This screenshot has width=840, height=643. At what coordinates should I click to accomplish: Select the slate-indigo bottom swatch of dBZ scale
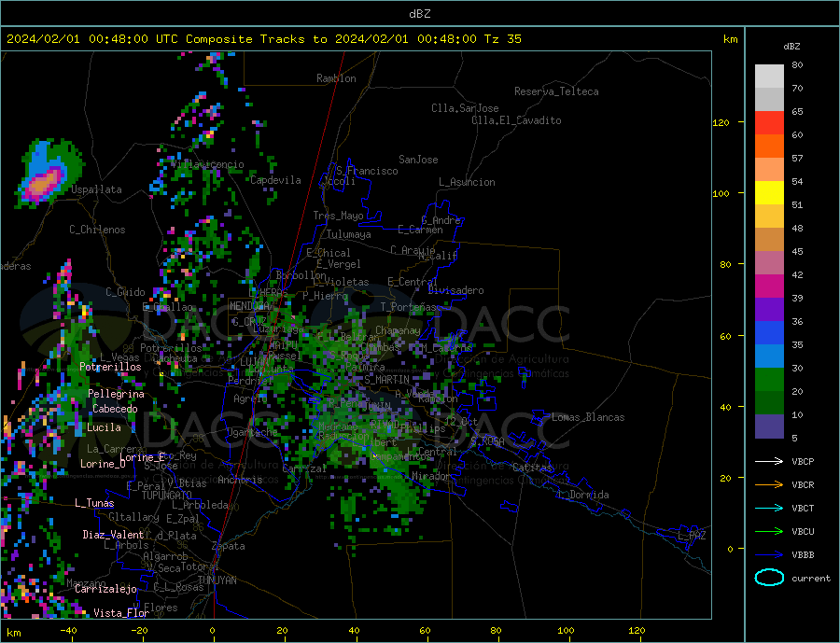click(769, 426)
